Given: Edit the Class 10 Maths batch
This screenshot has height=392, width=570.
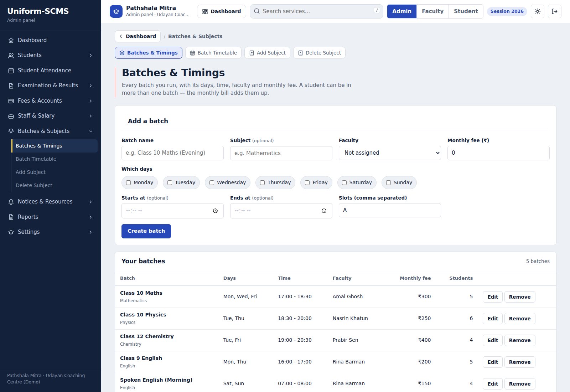Looking at the screenshot, I should (493, 297).
